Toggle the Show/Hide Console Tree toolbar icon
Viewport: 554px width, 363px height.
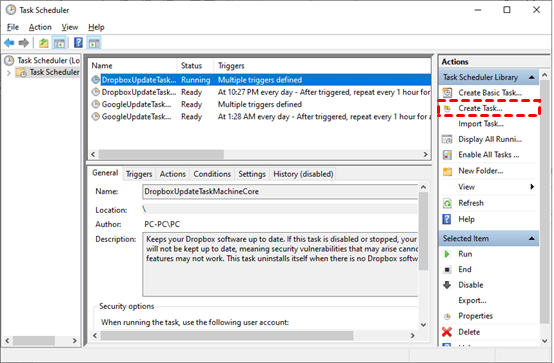tap(59, 43)
